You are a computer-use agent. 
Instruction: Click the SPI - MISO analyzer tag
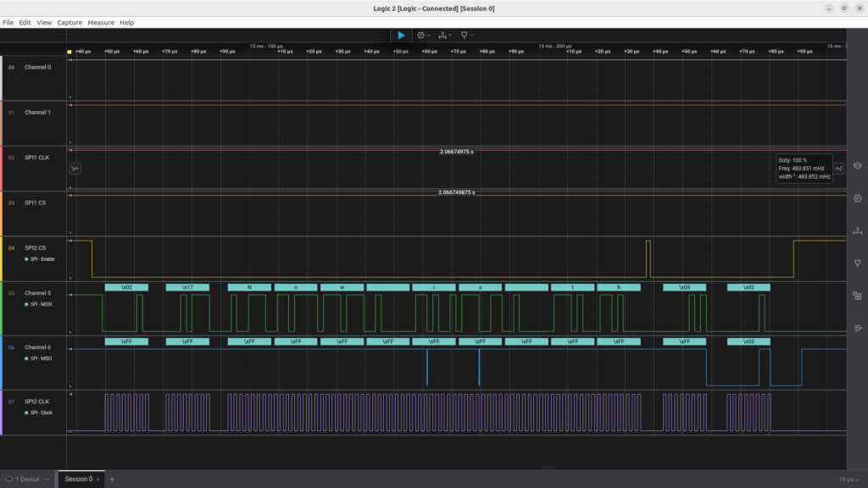(38, 358)
